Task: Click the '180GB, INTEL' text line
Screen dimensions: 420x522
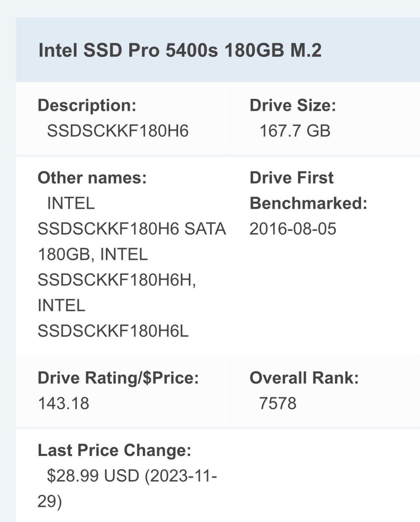Action: pos(93,254)
